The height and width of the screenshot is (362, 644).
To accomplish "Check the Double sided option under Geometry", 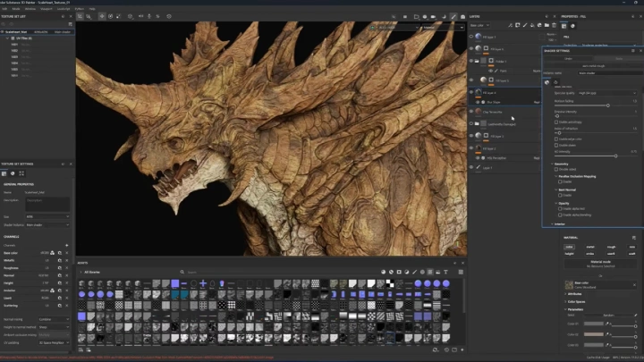I will click(x=556, y=169).
